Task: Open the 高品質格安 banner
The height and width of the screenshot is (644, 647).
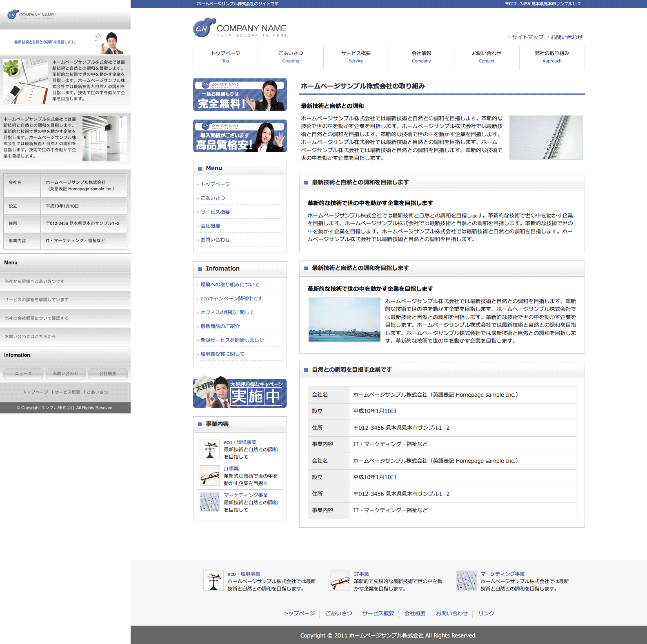Action: [240, 136]
